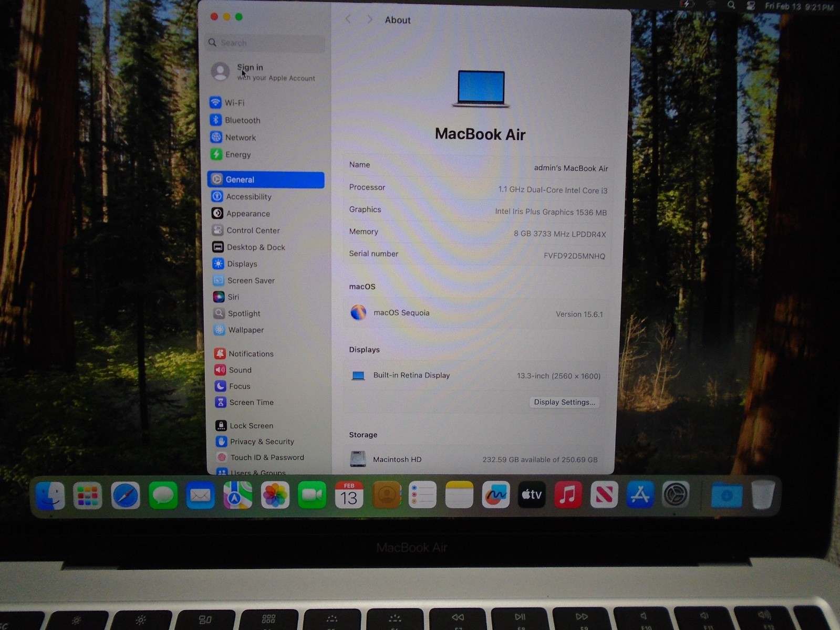Click the memory value "8 GB 3733 MHz LPDDR4X"
This screenshot has height=630, width=840.
click(x=560, y=234)
